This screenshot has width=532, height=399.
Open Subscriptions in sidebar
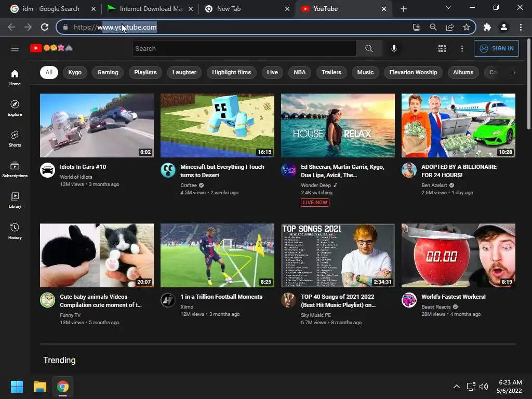click(x=15, y=169)
